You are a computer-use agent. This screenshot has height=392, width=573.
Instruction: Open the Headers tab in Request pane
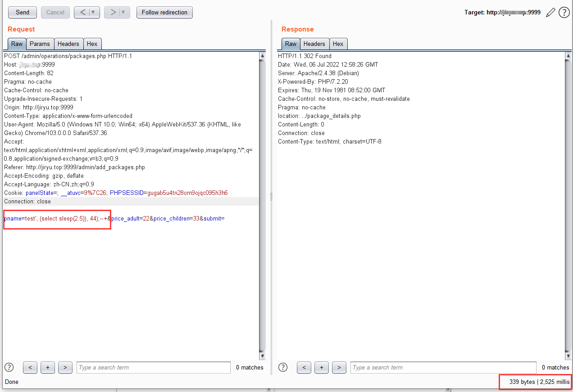[68, 44]
